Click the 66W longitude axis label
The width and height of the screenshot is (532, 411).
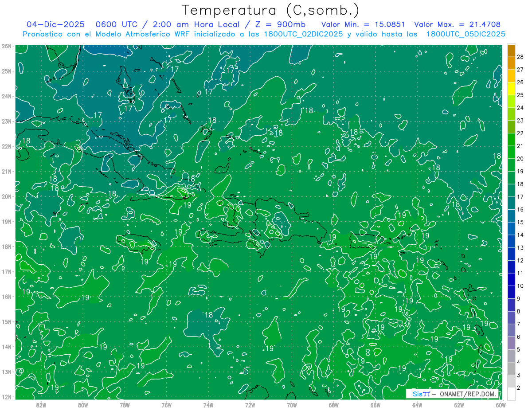pyautogui.click(x=375, y=405)
